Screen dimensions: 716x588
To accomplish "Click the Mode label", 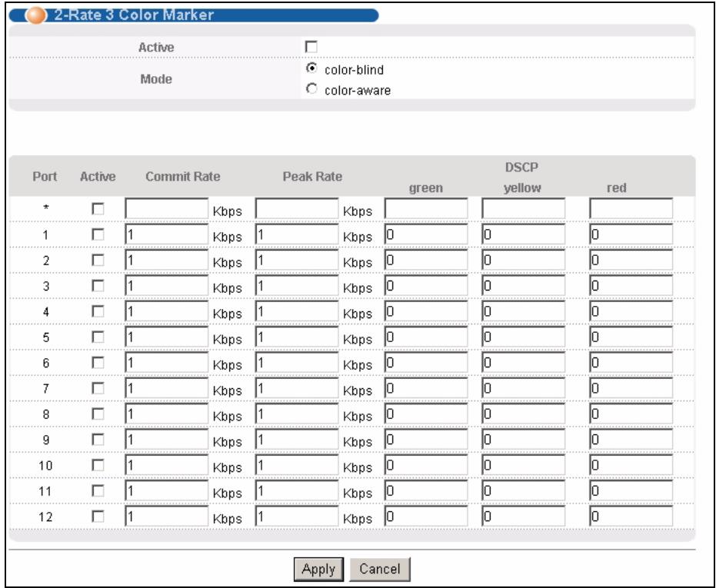I will 156,79.
